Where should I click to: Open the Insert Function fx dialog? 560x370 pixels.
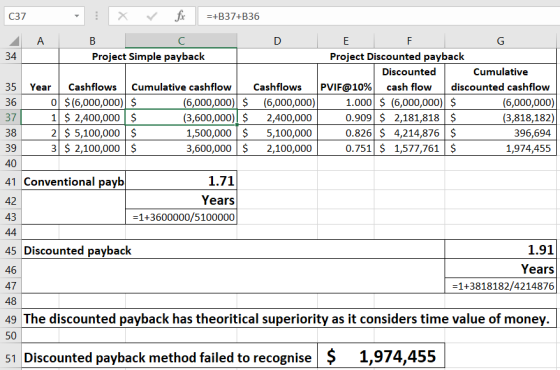point(180,16)
